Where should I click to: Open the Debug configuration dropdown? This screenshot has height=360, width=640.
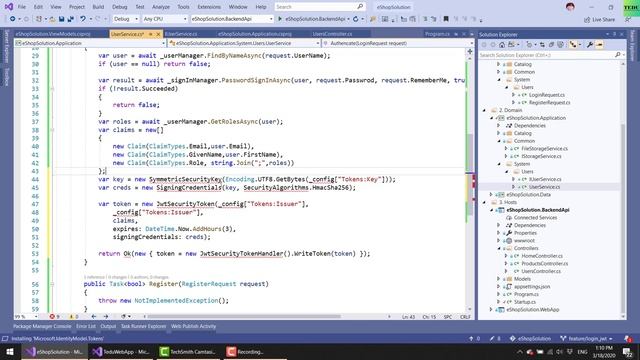pos(126,19)
